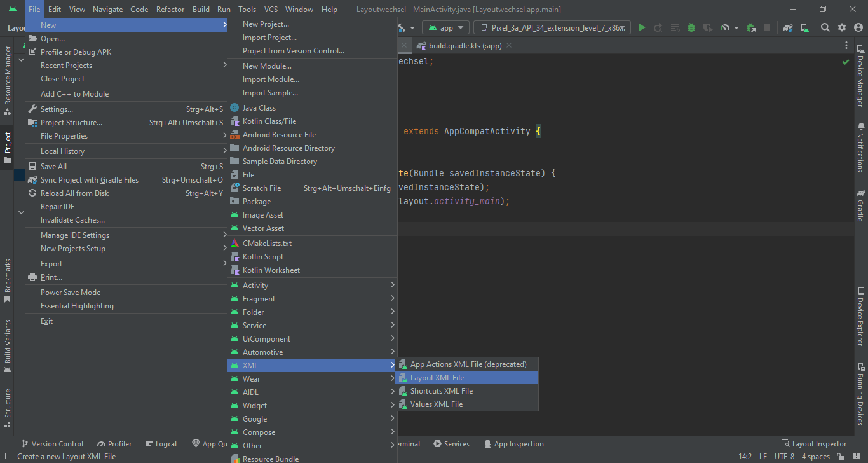Click the Search Everywhere magnifier icon
Screen dimensions: 868x463
[x=825, y=27]
